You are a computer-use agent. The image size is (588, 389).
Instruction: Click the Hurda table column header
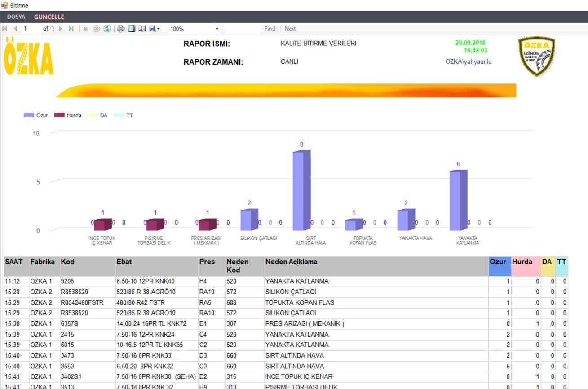coord(526,266)
